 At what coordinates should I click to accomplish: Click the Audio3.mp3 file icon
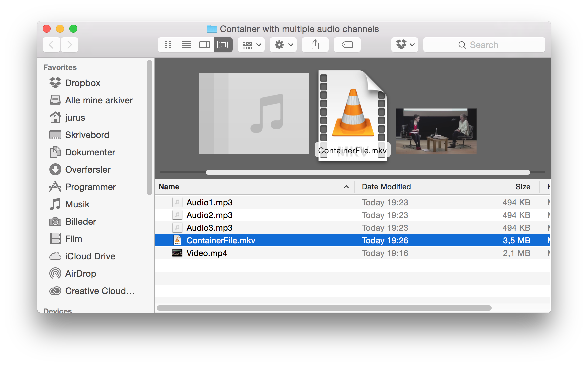177,228
